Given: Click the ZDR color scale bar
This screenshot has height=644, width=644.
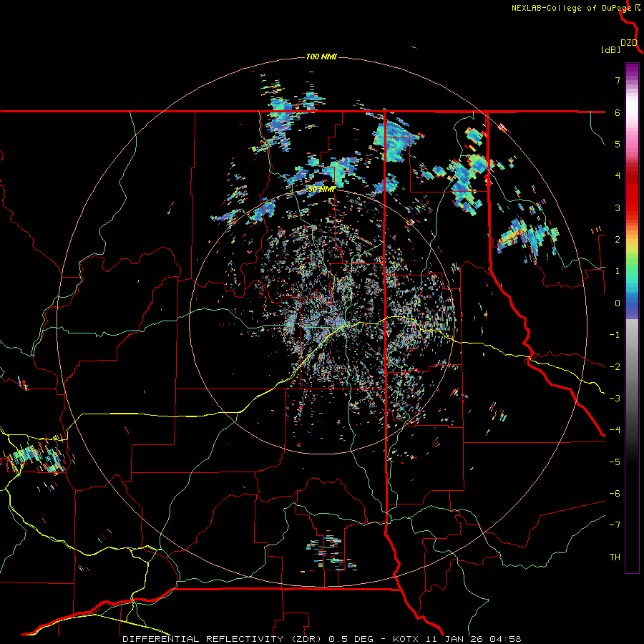Looking at the screenshot, I should tap(632, 318).
